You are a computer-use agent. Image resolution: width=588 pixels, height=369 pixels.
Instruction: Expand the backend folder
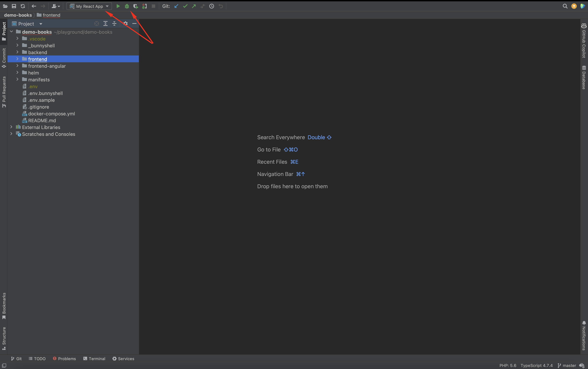click(17, 52)
